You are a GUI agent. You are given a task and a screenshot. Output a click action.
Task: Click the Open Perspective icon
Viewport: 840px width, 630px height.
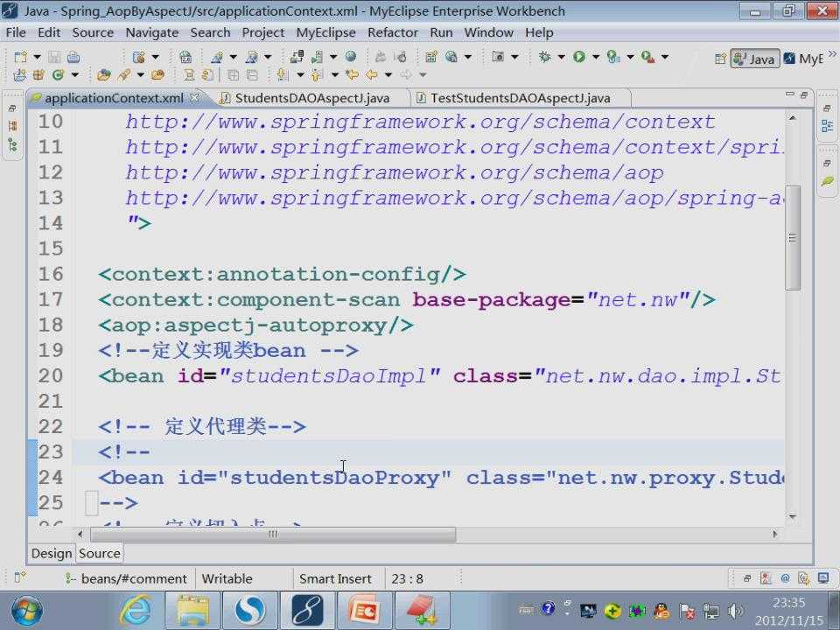pyautogui.click(x=720, y=59)
